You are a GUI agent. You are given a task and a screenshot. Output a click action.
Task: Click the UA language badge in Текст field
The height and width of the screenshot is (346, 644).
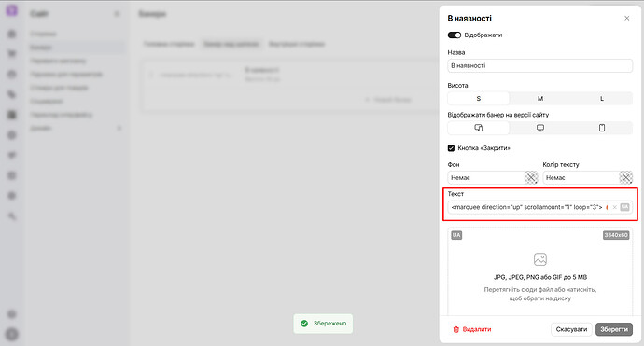pos(624,207)
